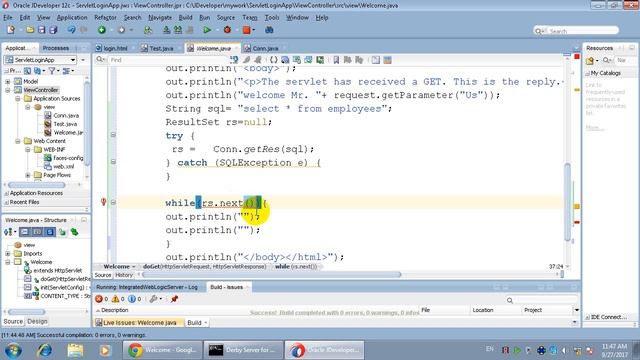
Task: Collapse the try block fold marker
Action: click(113, 135)
